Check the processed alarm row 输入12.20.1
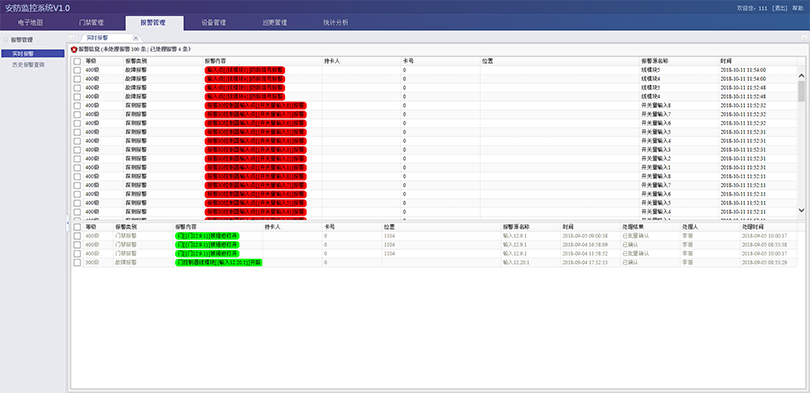The width and height of the screenshot is (810, 393). coord(77,262)
